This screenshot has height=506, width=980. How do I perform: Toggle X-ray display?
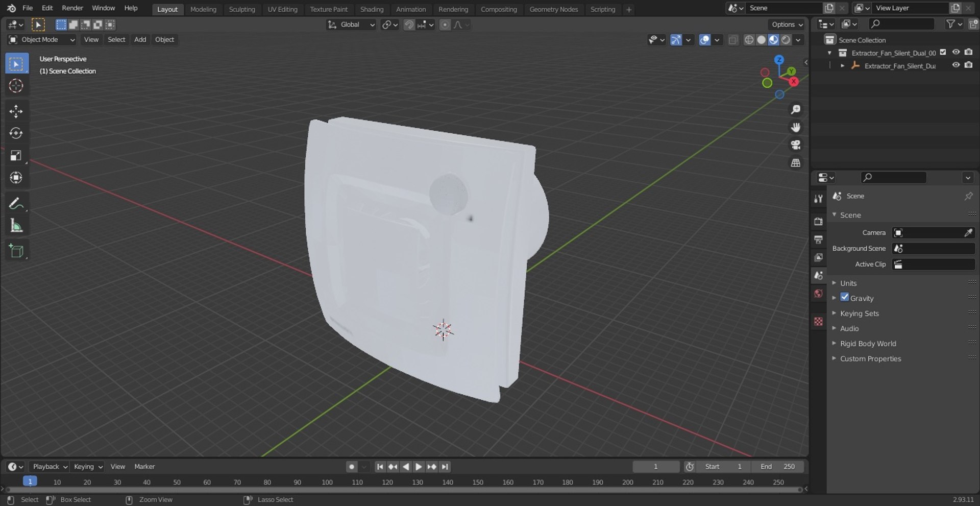click(x=733, y=40)
